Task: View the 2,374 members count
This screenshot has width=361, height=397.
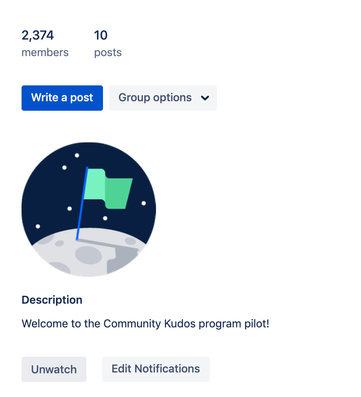Action: [38, 35]
